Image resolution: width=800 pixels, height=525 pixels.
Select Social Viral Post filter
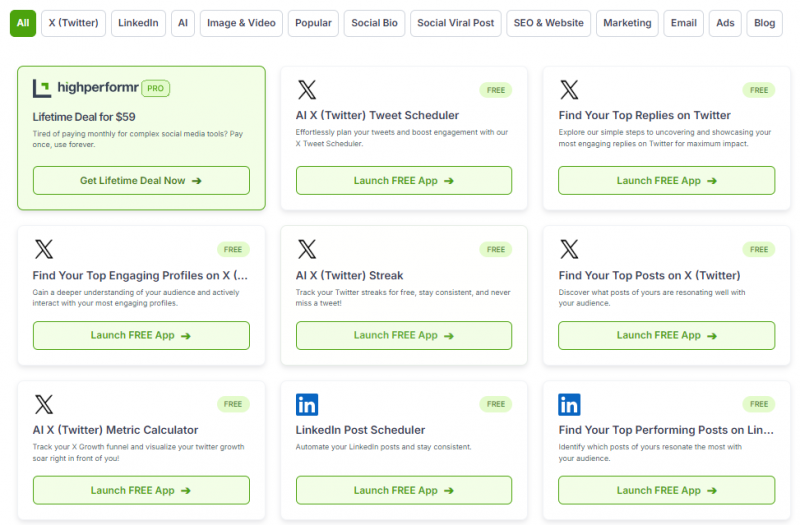[x=456, y=23]
